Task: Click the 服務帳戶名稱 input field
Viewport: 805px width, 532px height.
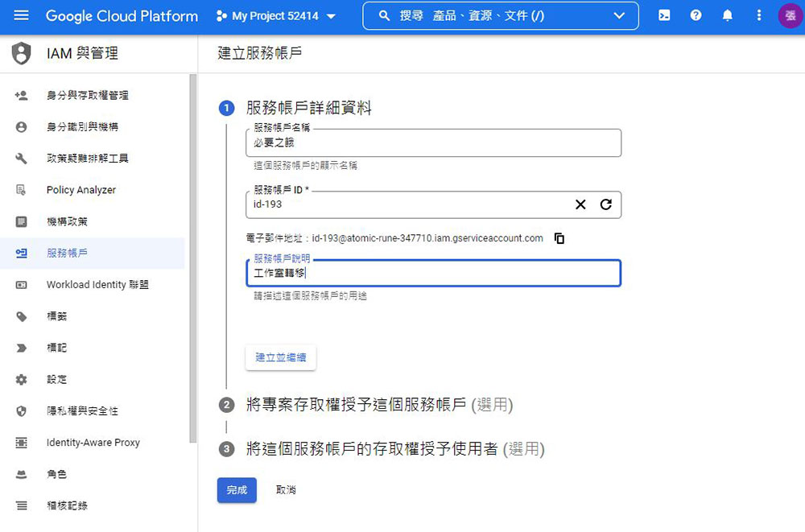Action: [x=433, y=142]
